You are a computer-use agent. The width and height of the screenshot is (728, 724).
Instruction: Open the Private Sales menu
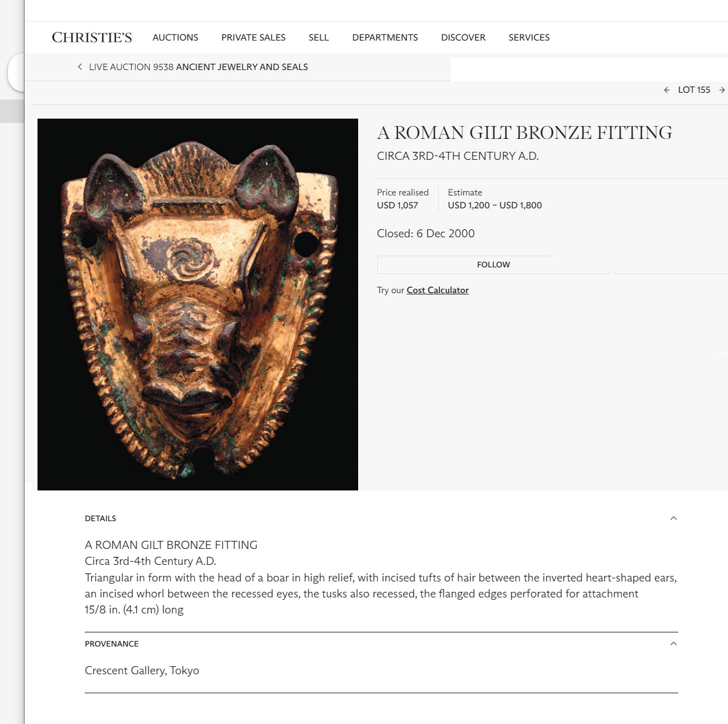coord(253,37)
